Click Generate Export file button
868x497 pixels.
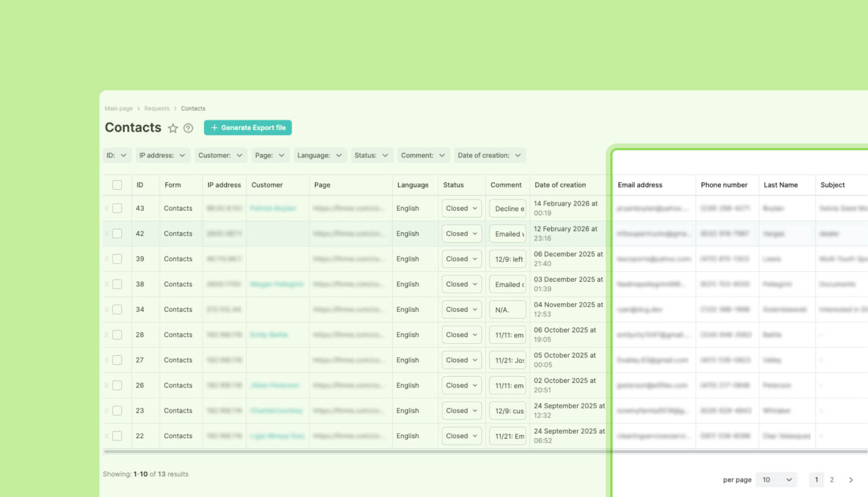[248, 128]
